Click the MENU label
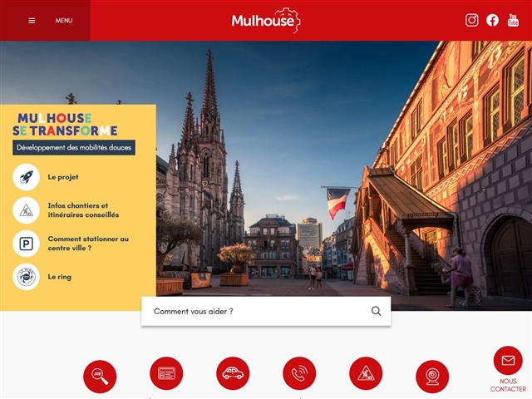This screenshot has width=532, height=399. pyautogui.click(x=64, y=21)
